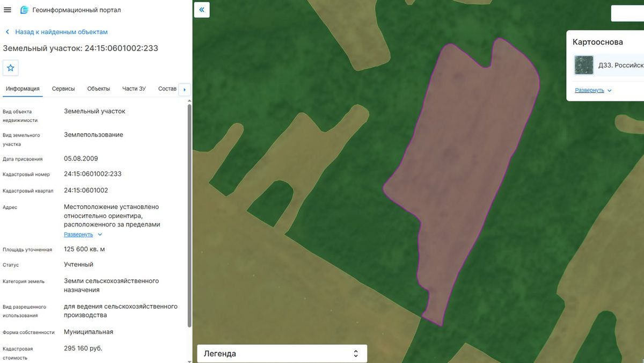Image resolution: width=644 pixels, height=363 pixels.
Task: Add parcel to favorites with star icon
Action: [x=11, y=68]
